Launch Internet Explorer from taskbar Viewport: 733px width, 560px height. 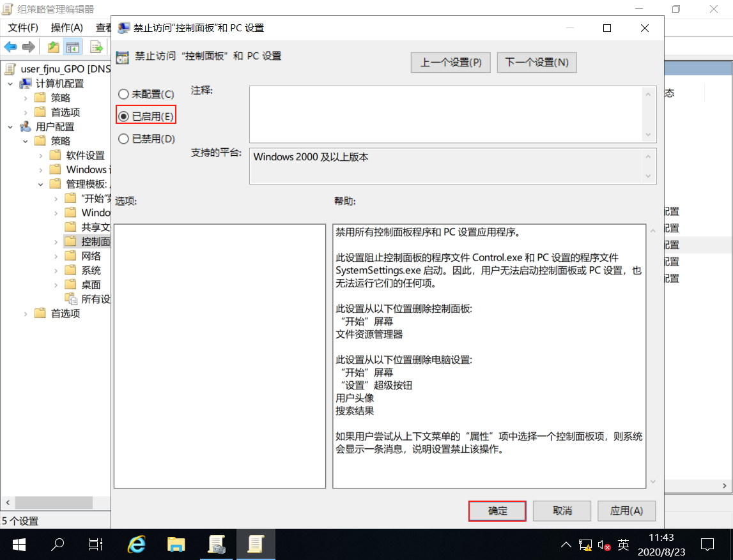click(137, 545)
